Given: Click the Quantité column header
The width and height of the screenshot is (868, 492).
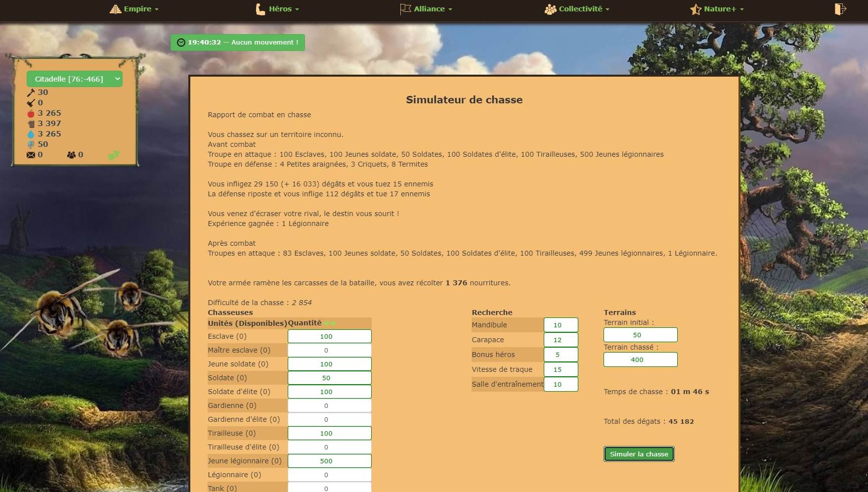Looking at the screenshot, I should tap(304, 323).
